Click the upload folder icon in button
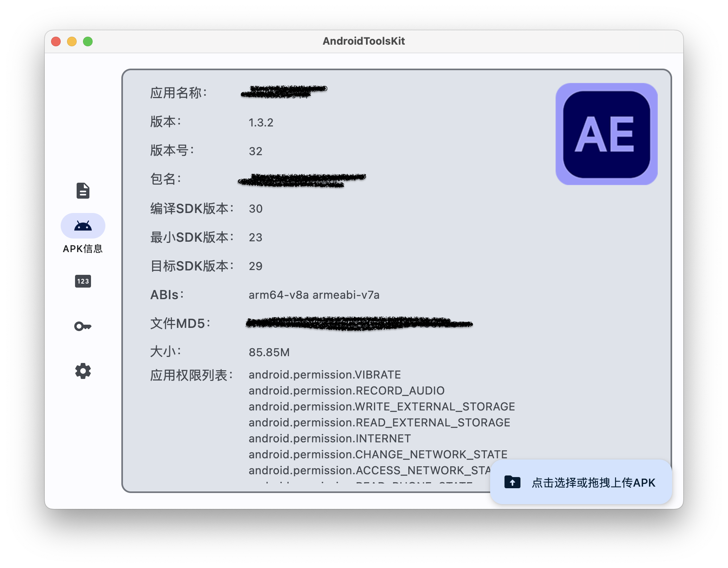The height and width of the screenshot is (568, 728). [512, 482]
